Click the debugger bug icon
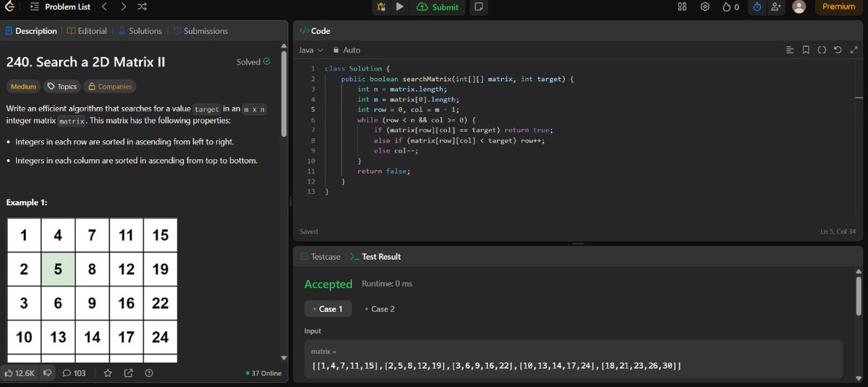 tap(381, 7)
